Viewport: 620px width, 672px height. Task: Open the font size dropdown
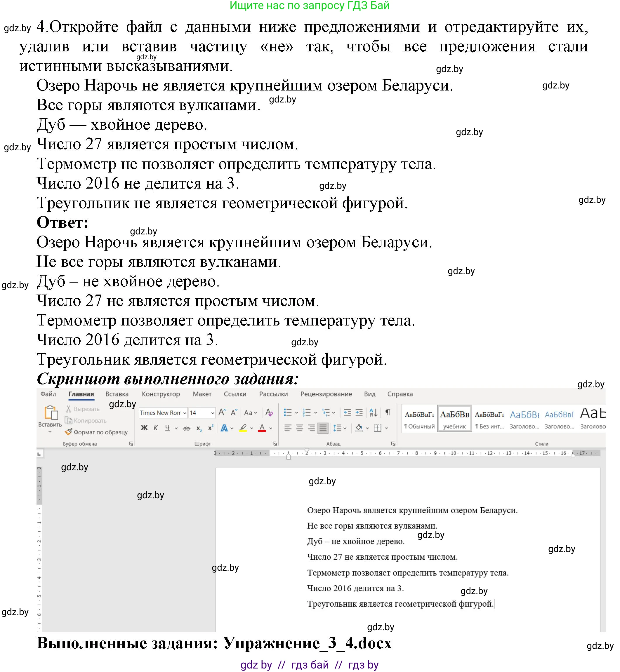coord(213,413)
